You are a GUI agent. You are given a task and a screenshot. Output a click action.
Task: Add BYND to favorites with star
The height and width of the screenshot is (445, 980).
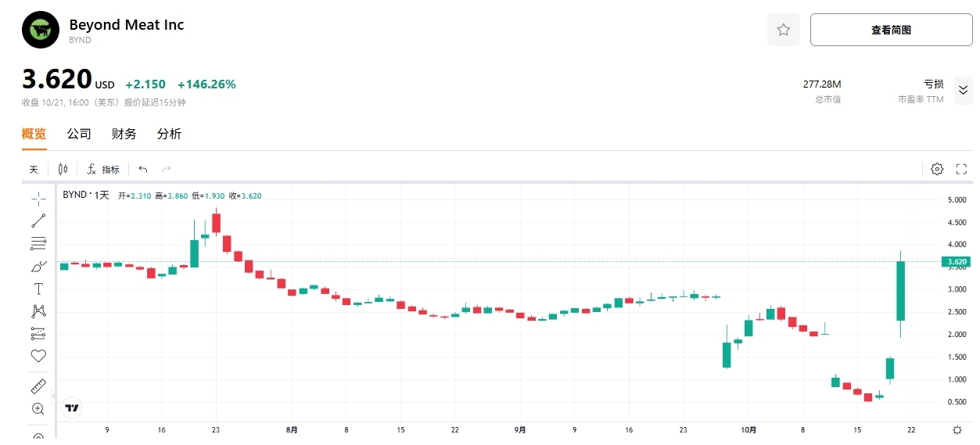(783, 30)
